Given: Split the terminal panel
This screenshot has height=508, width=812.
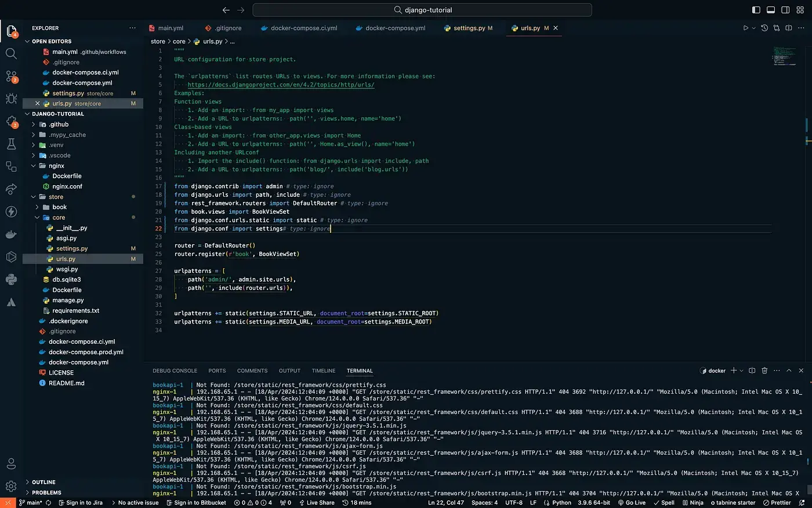Looking at the screenshot, I should pyautogui.click(x=752, y=370).
